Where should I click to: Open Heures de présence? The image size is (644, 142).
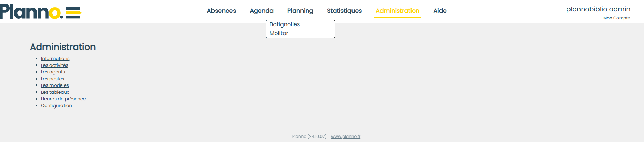point(63,99)
